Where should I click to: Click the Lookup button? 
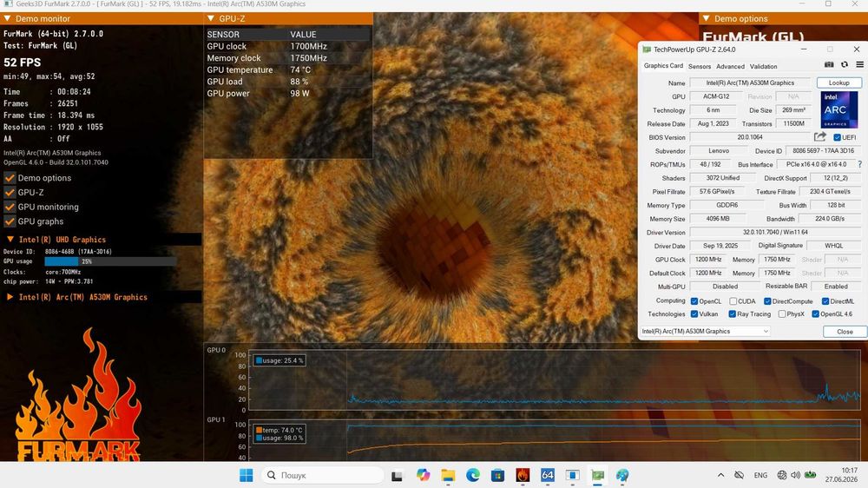839,82
